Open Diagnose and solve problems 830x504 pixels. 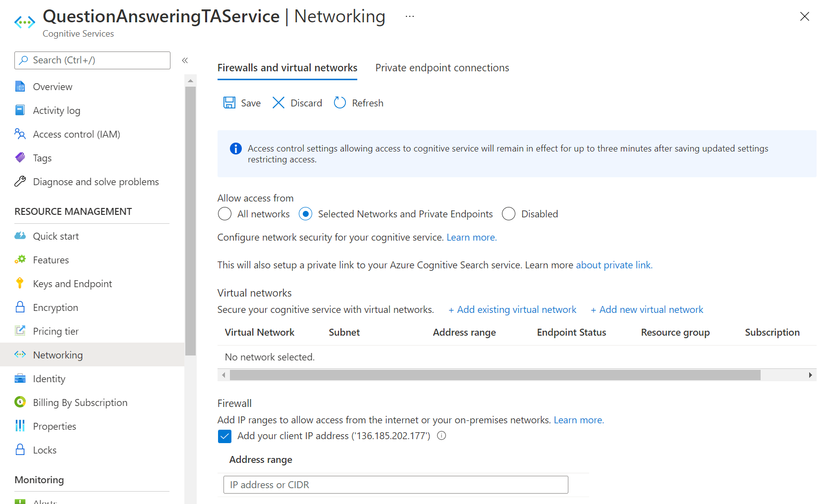pyautogui.click(x=96, y=181)
